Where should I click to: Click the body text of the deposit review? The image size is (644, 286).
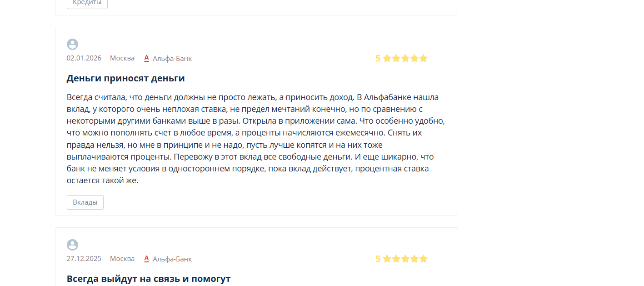click(x=255, y=139)
